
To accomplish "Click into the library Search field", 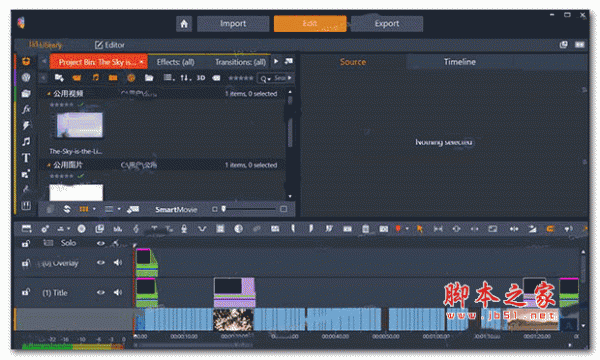I will coord(280,78).
